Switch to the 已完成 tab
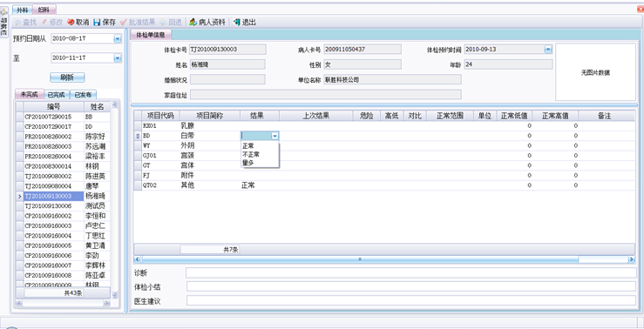This screenshot has width=644, height=329. [x=57, y=95]
